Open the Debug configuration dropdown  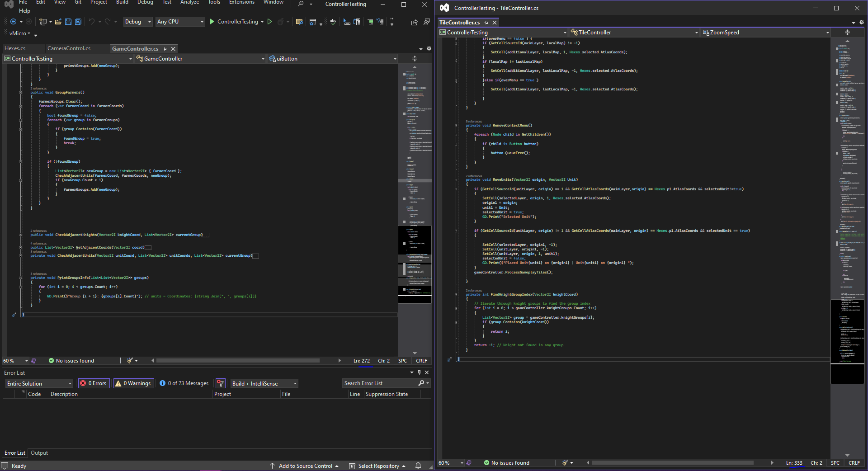click(137, 21)
